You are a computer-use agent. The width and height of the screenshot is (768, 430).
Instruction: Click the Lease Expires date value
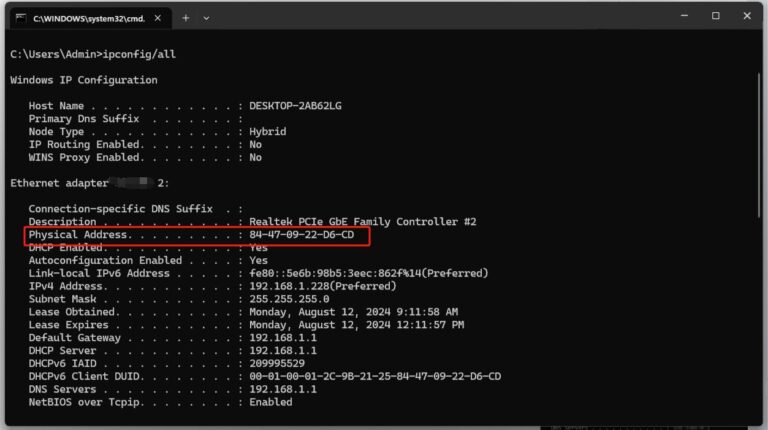coord(357,325)
